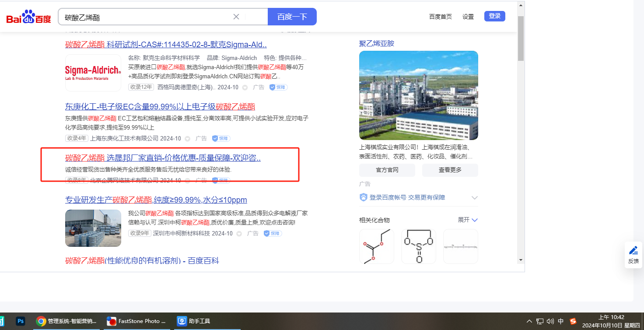Viewport: 644px width, 330px height.
Task: Click the shield icon beside 登录百度帐号
Action: pyautogui.click(x=363, y=197)
